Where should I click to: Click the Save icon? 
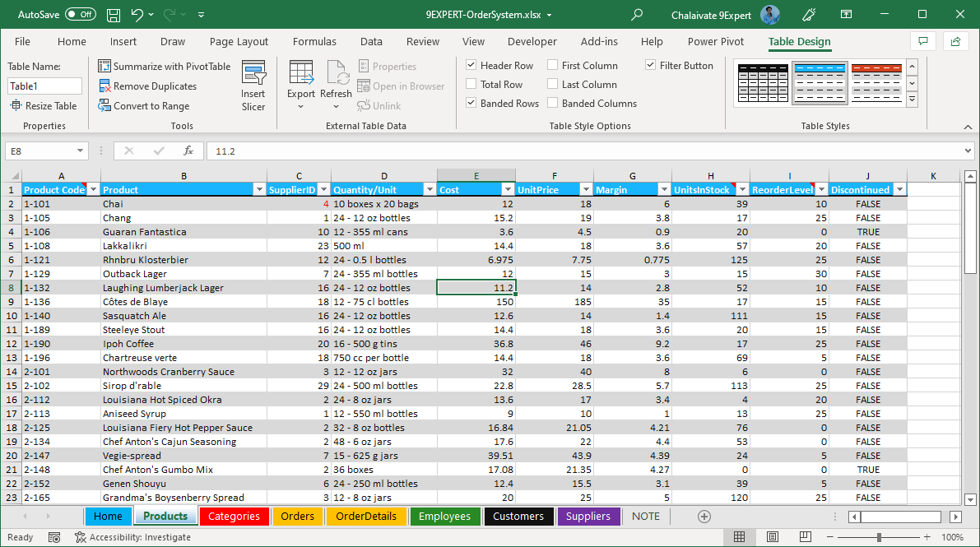click(x=113, y=14)
